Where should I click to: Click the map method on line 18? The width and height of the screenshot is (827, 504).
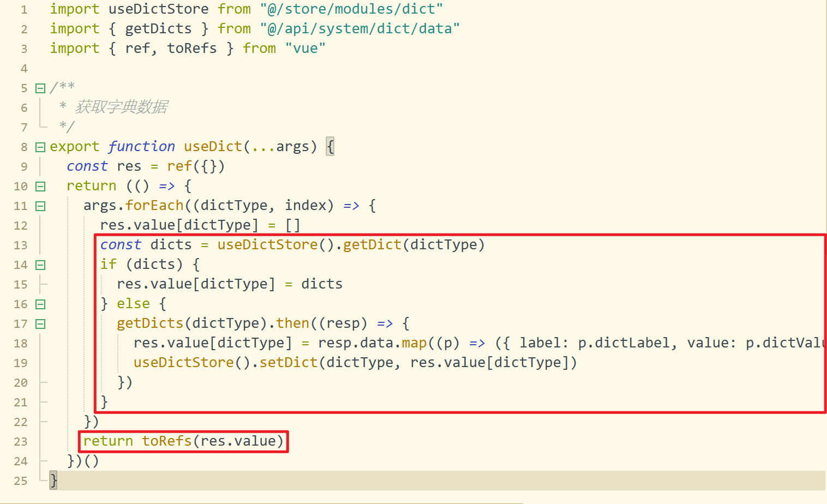414,343
